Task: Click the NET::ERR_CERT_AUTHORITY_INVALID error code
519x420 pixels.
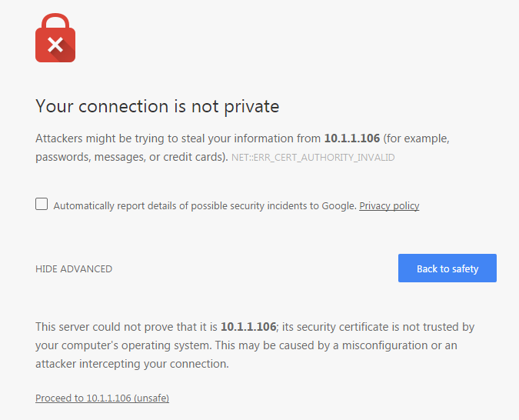Action: 313,158
